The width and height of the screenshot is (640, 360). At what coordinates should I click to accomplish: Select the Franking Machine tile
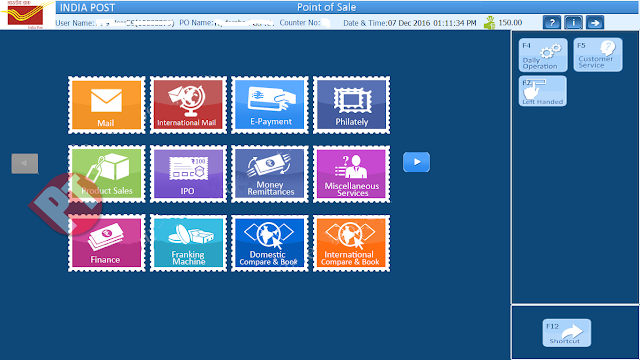tap(188, 243)
